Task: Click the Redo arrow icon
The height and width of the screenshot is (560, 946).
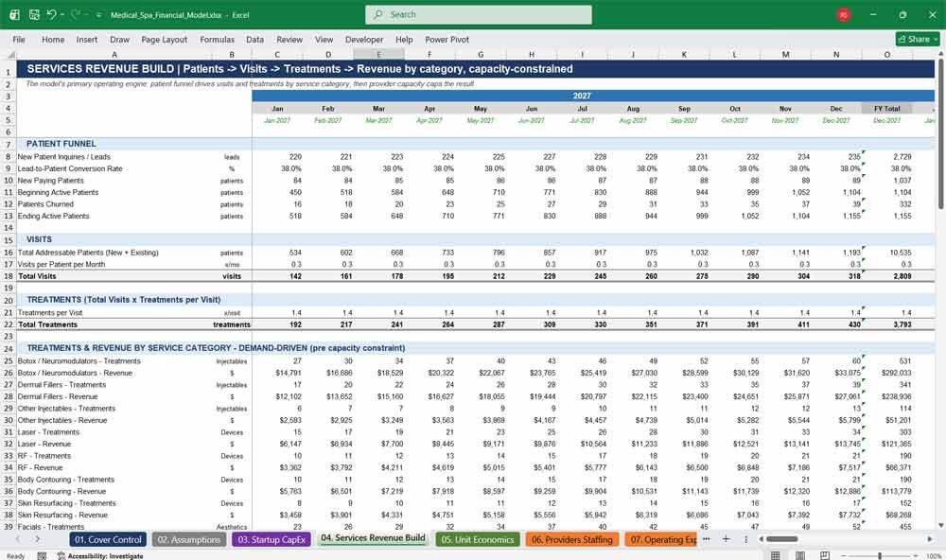Action: point(76,14)
